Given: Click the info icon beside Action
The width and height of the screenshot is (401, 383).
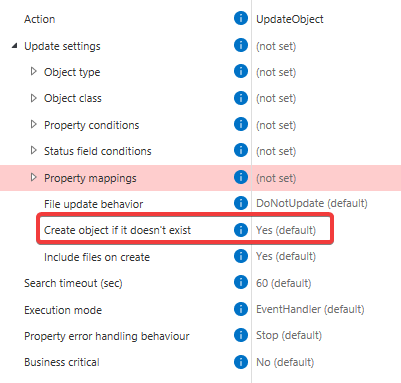Looking at the screenshot, I should (x=241, y=18).
